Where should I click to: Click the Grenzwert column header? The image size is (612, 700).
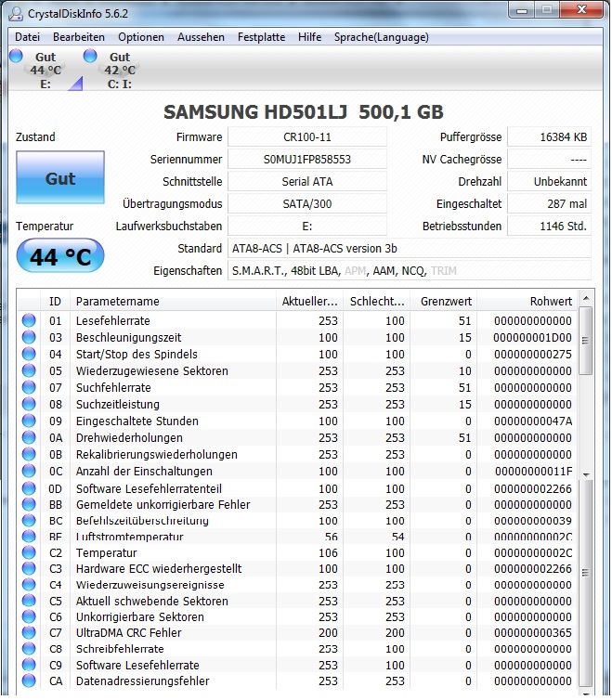coord(444,302)
